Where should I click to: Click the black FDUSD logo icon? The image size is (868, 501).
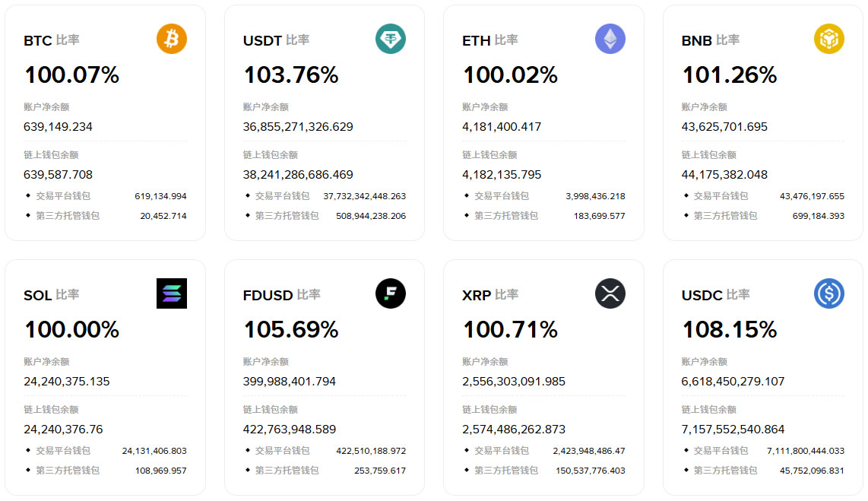coord(391,293)
